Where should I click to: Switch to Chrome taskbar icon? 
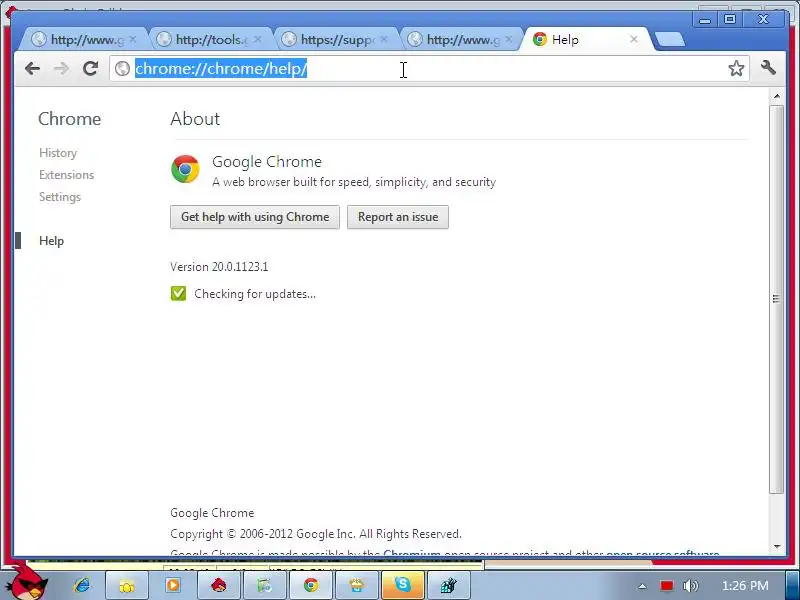coord(311,585)
